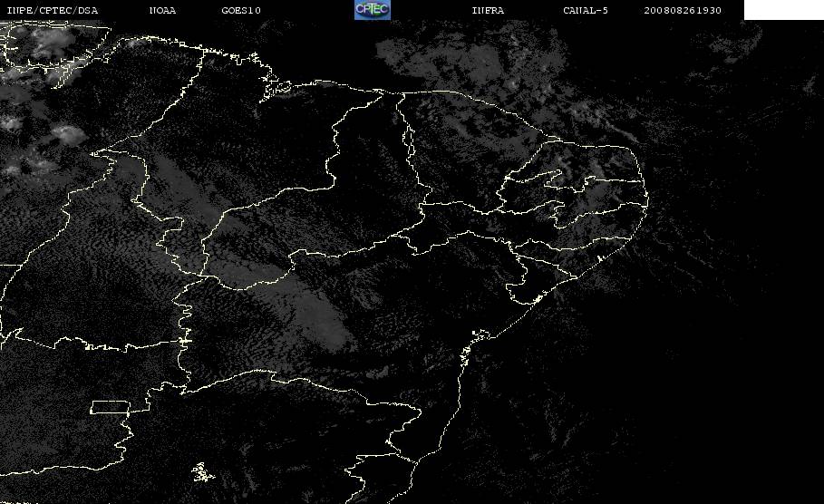Image resolution: width=824 pixels, height=504 pixels.
Task: Select the GOES10 satellite label
Action: tap(241, 10)
